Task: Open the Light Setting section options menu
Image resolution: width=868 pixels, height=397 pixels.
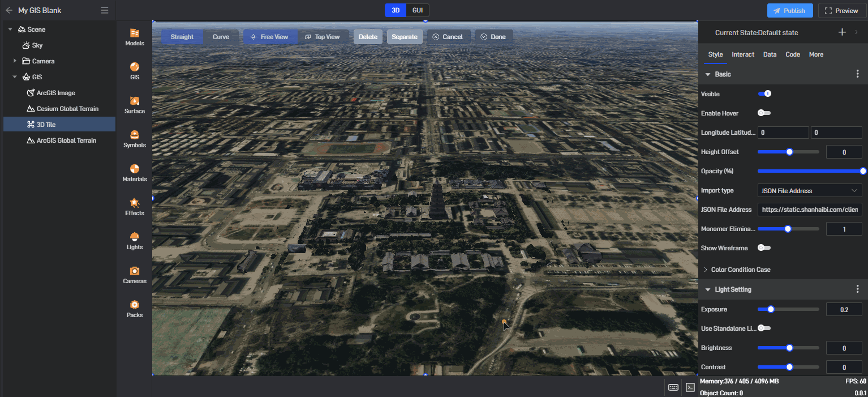Action: point(858,289)
